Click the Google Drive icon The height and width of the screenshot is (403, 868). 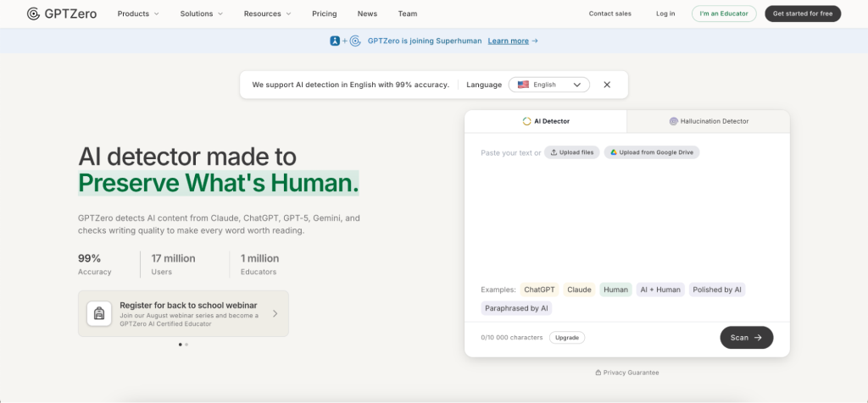point(614,152)
